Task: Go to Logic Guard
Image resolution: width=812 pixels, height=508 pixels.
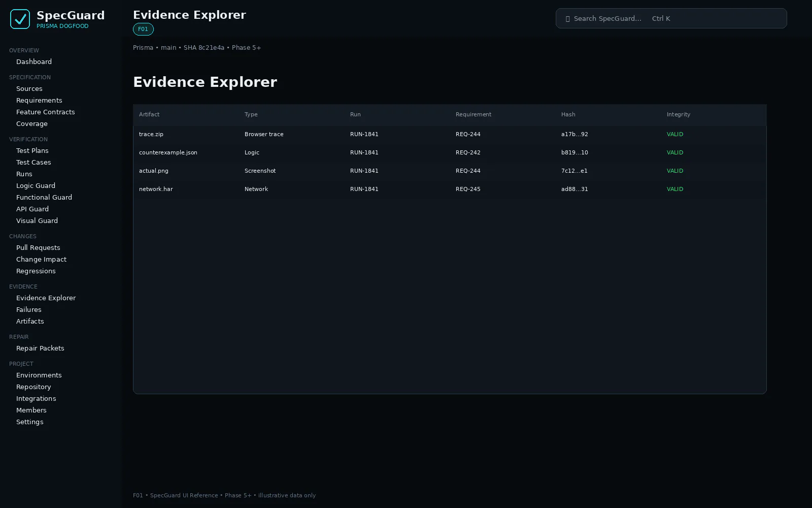Action: pos(36,185)
